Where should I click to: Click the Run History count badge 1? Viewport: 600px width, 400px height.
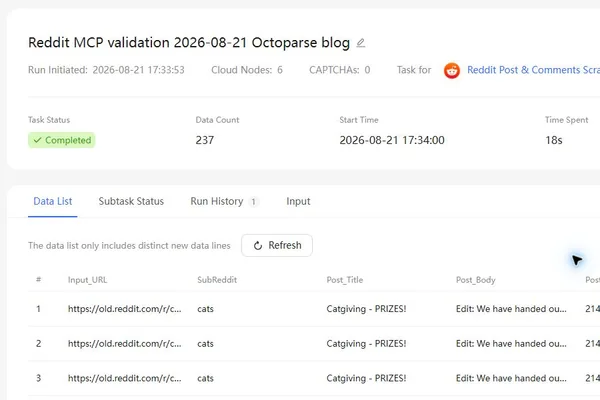point(253,201)
